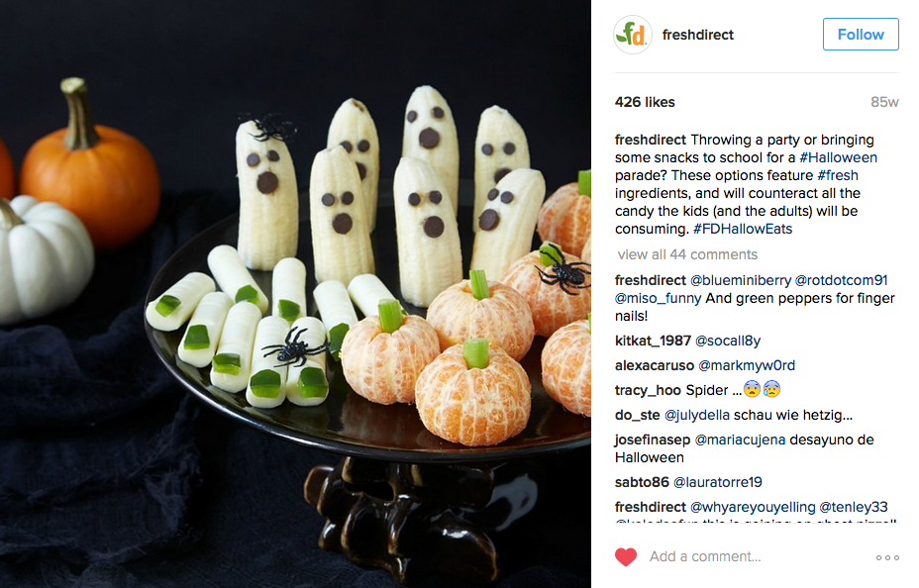Screen dimensions: 919x588
Task: Open the freshdirect username in header
Action: (697, 35)
